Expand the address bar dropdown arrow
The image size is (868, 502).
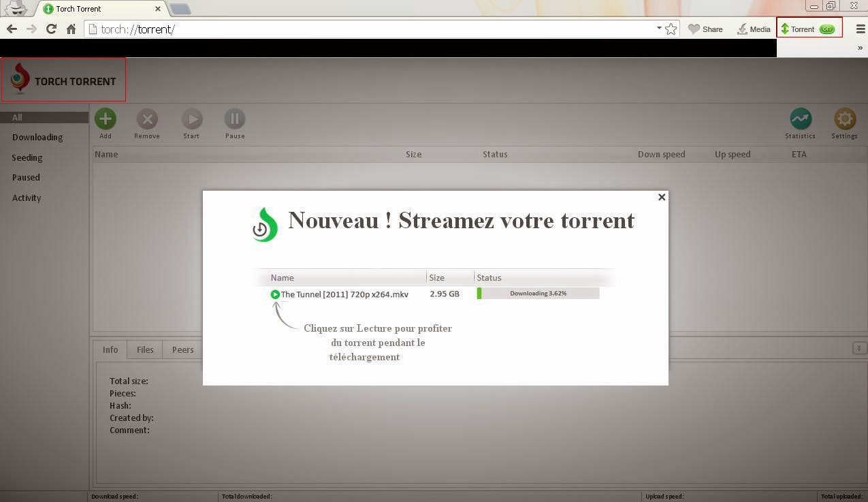coord(659,29)
